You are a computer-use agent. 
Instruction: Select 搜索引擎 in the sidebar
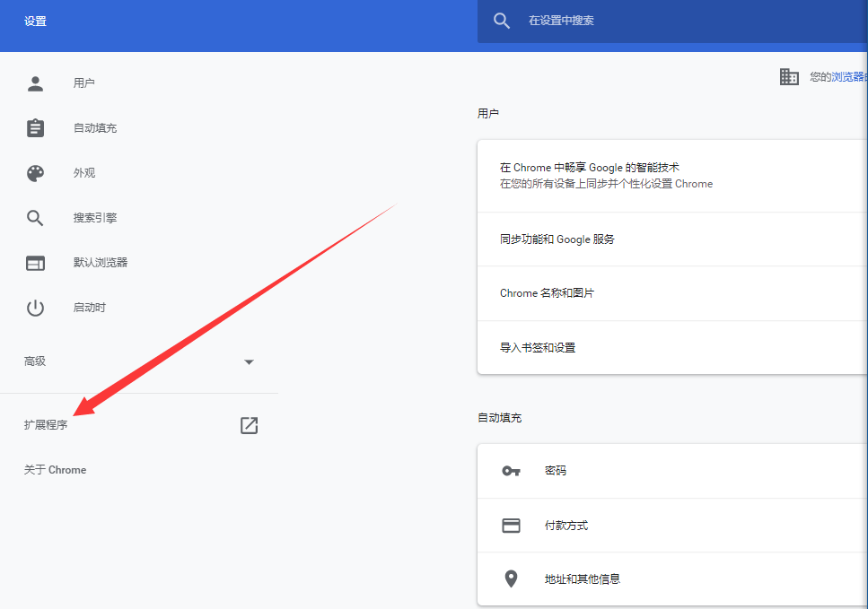[95, 218]
